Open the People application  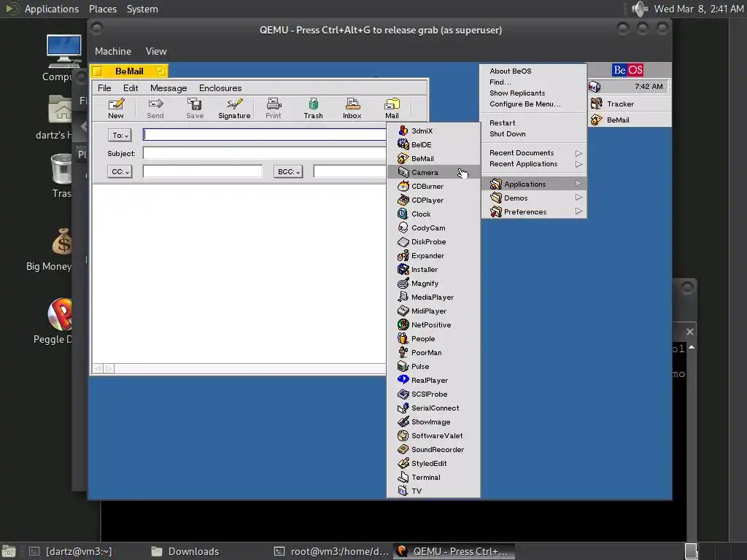click(433, 338)
